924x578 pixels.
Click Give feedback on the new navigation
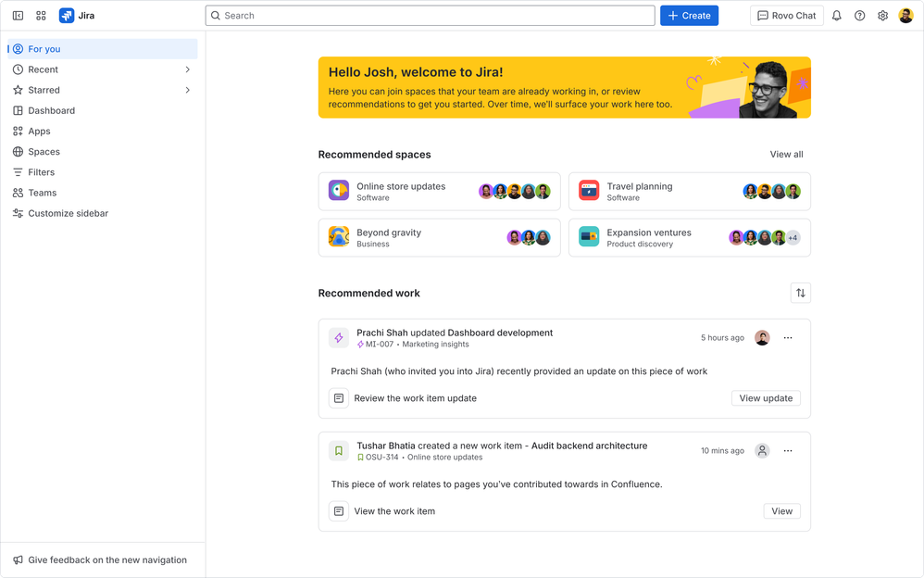click(100, 559)
